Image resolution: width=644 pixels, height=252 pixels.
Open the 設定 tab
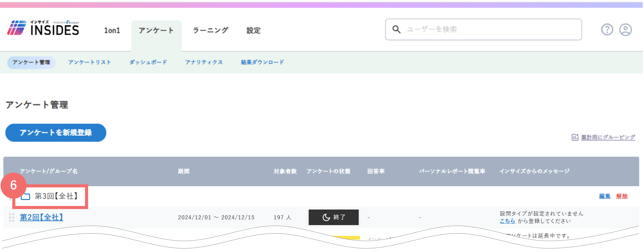click(x=253, y=31)
